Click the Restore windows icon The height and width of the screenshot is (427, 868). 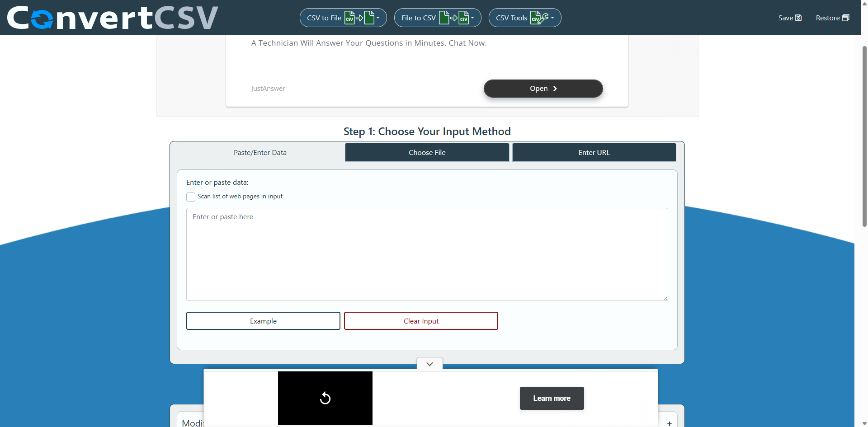[845, 18]
